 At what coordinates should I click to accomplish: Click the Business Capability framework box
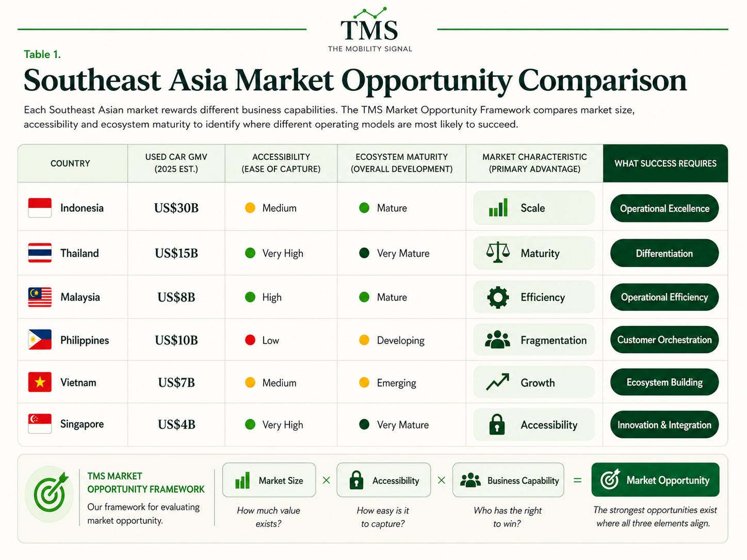pyautogui.click(x=508, y=480)
